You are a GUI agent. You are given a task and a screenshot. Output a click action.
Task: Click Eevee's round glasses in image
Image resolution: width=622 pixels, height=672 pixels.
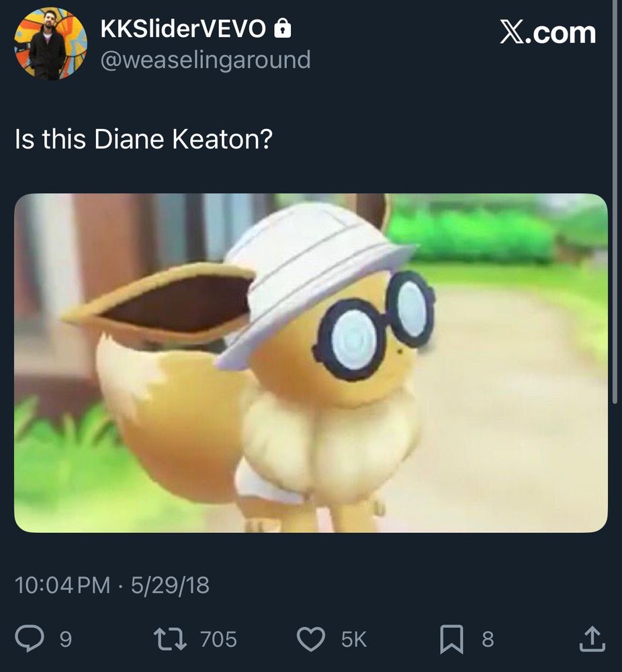pyautogui.click(x=373, y=326)
